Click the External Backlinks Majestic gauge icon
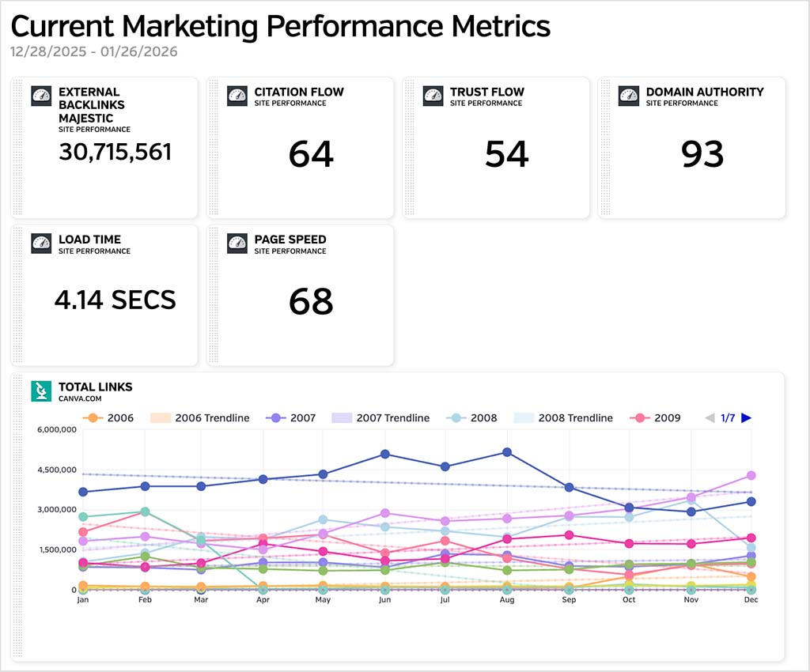Screen dimensions: 810x672 pyautogui.click(x=41, y=96)
